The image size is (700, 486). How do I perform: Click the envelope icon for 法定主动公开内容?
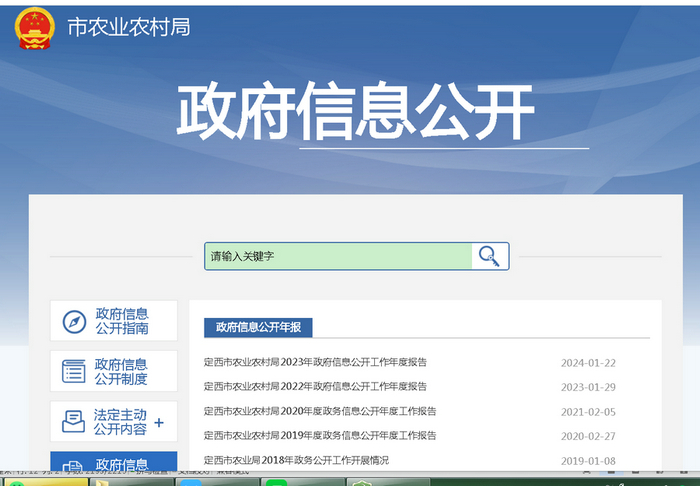click(74, 421)
